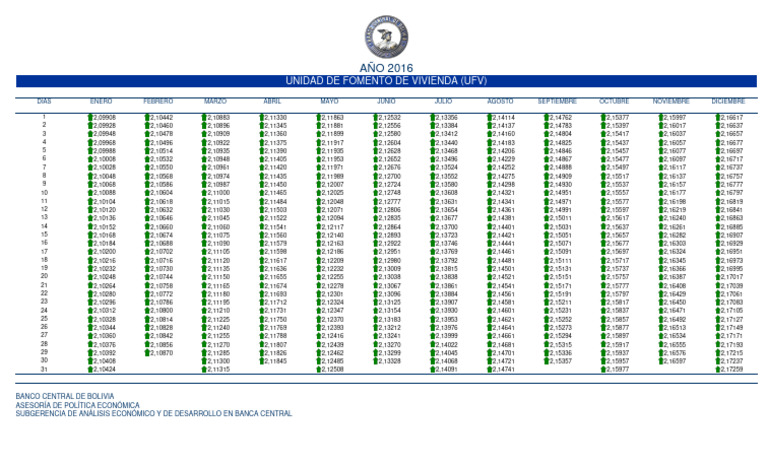Viewport: 768px width, 466px height.
Task: Click the green arrow beside 2,09908 in ENERO
Action: point(90,118)
